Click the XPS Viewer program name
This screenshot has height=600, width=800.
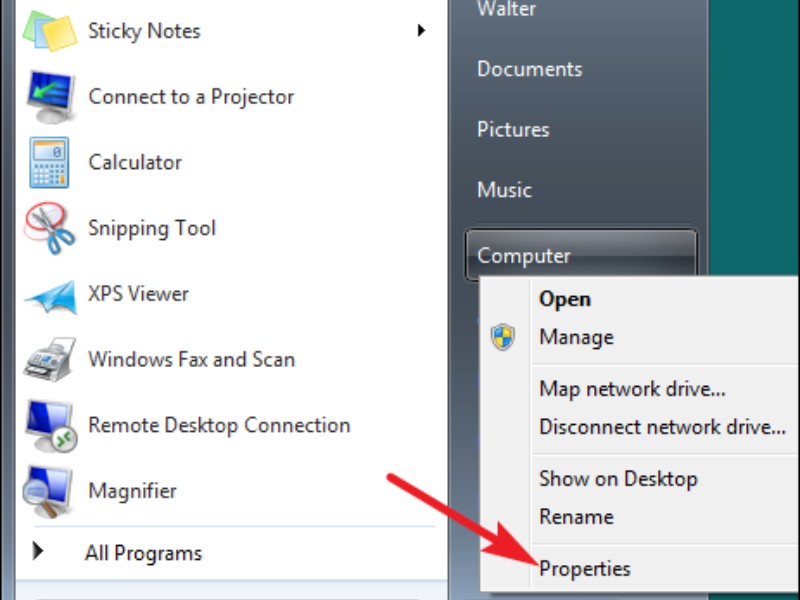click(138, 294)
